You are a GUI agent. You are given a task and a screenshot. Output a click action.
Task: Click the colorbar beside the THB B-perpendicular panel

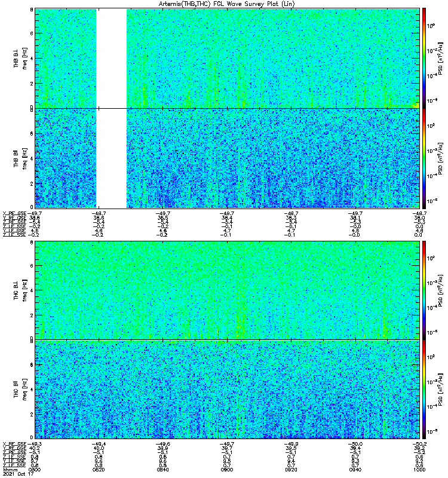(x=424, y=58)
